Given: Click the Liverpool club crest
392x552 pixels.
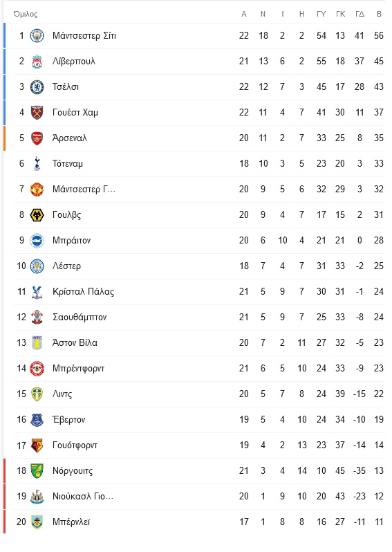Looking at the screenshot, I should [x=37, y=62].
